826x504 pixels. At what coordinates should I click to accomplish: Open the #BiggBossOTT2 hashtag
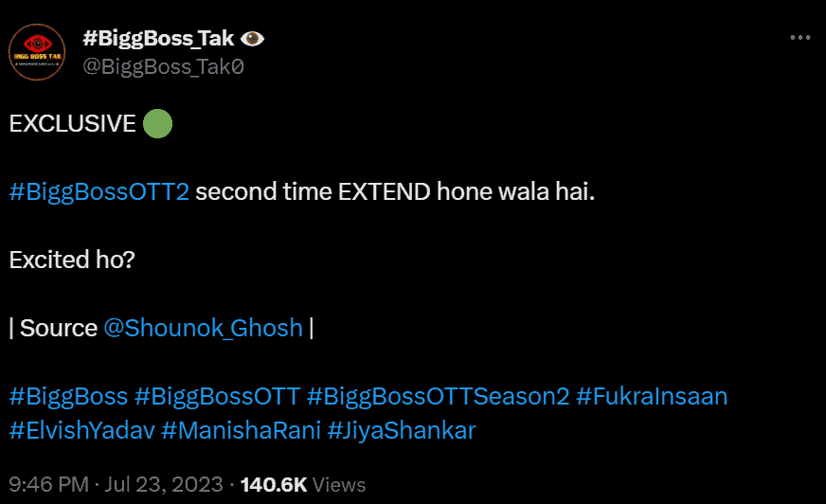coord(99,191)
